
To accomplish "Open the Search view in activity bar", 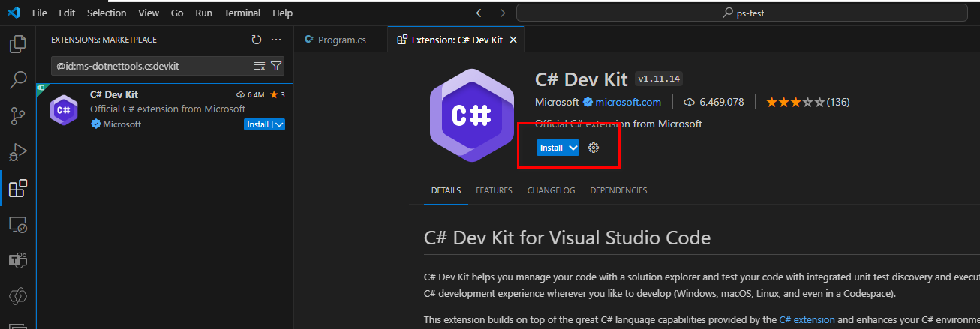I will [x=17, y=79].
